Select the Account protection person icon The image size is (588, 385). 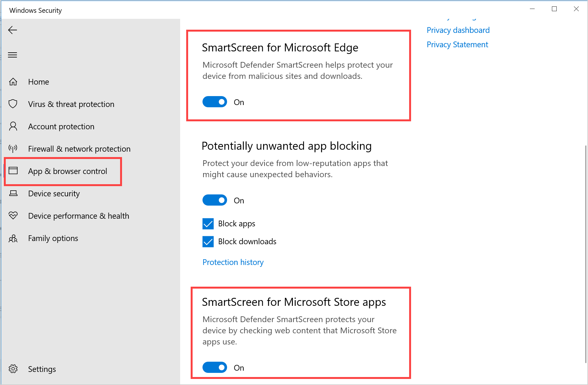click(13, 126)
